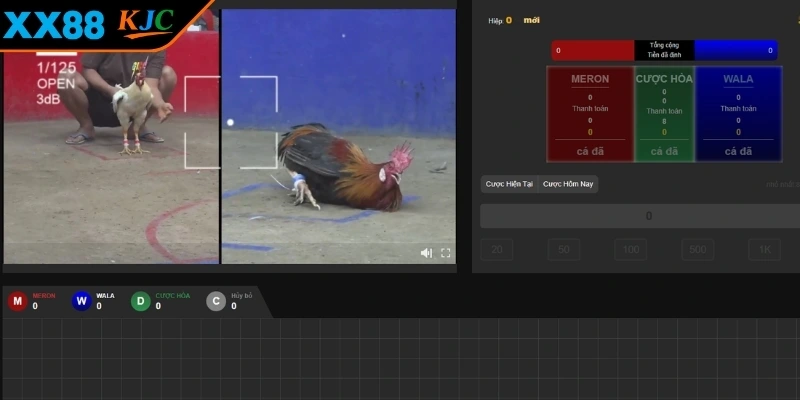Choose the 500 chip amount
Viewport: 800px width, 400px height.
[699, 250]
